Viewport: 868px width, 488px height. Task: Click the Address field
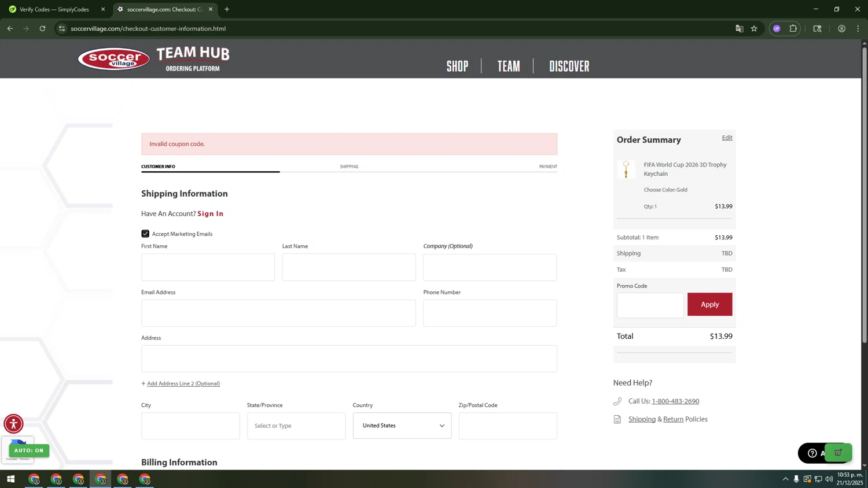pyautogui.click(x=349, y=358)
